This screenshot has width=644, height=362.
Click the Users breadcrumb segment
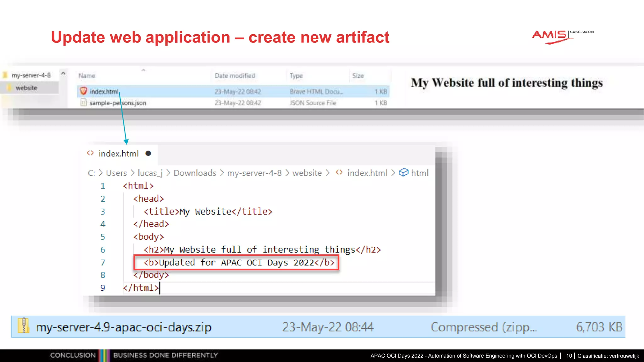click(116, 173)
